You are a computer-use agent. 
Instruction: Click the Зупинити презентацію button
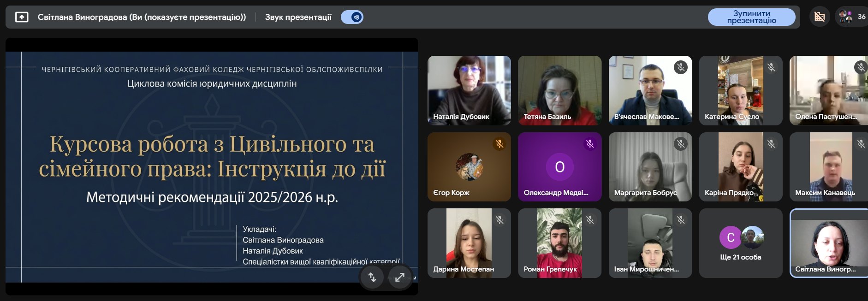point(751,17)
